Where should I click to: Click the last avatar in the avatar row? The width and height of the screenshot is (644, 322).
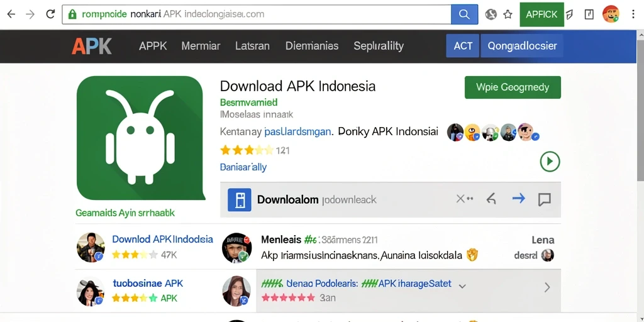point(526,132)
